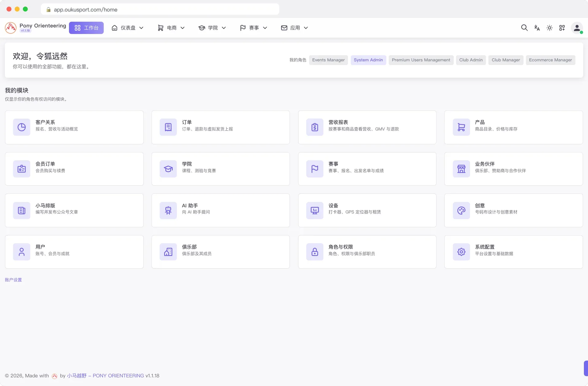Click the 小马排版 newspaper icon

click(21, 210)
